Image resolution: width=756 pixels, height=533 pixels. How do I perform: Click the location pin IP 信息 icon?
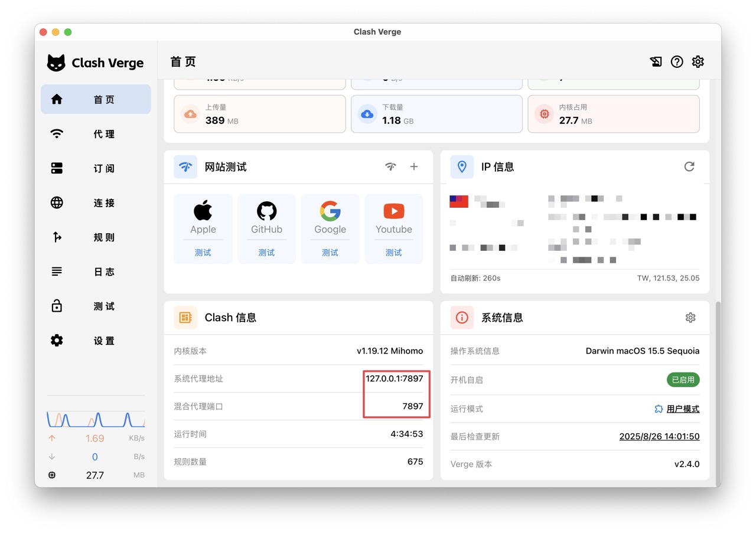tap(462, 167)
